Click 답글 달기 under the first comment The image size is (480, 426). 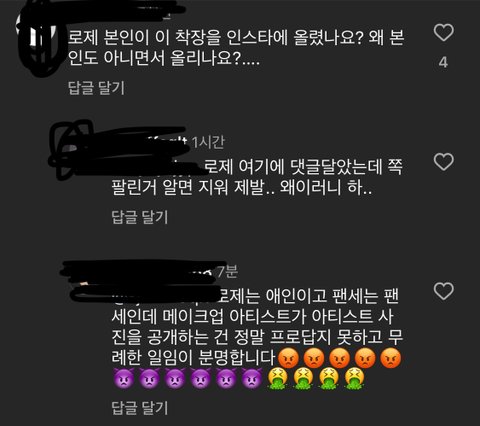pos(96,88)
